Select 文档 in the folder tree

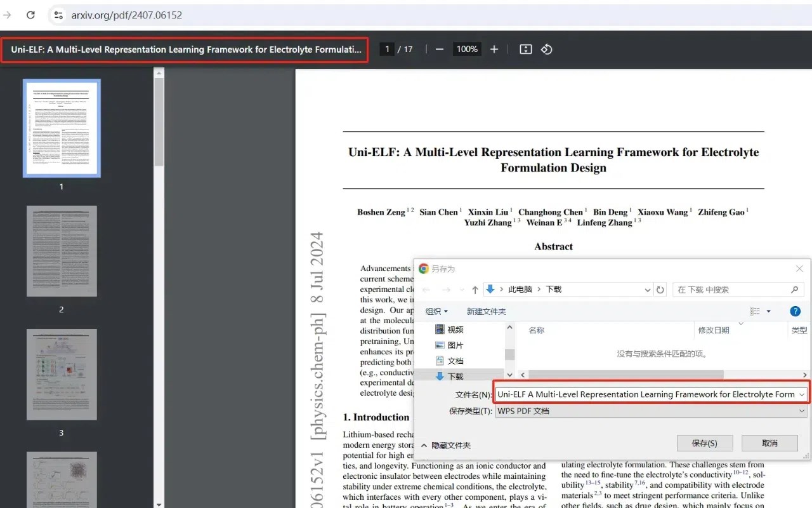[449, 361]
